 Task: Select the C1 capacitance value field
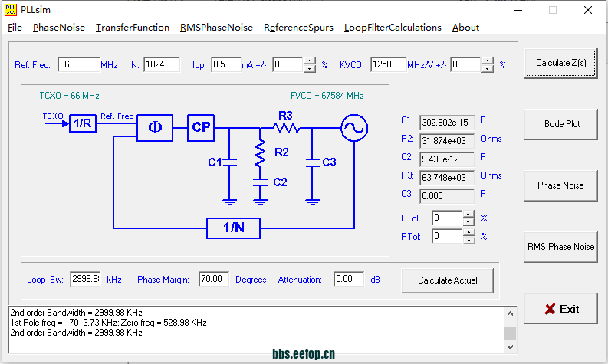(447, 123)
